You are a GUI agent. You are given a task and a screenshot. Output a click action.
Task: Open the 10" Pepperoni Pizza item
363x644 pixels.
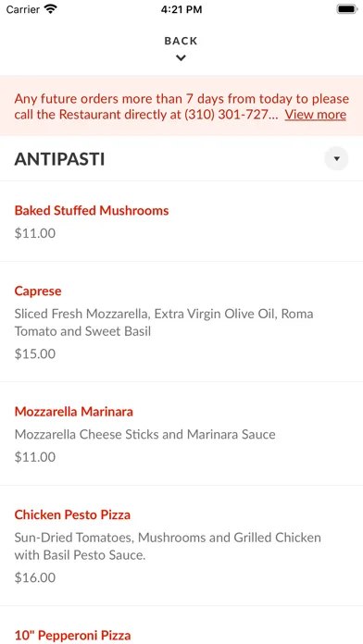pyautogui.click(x=72, y=636)
